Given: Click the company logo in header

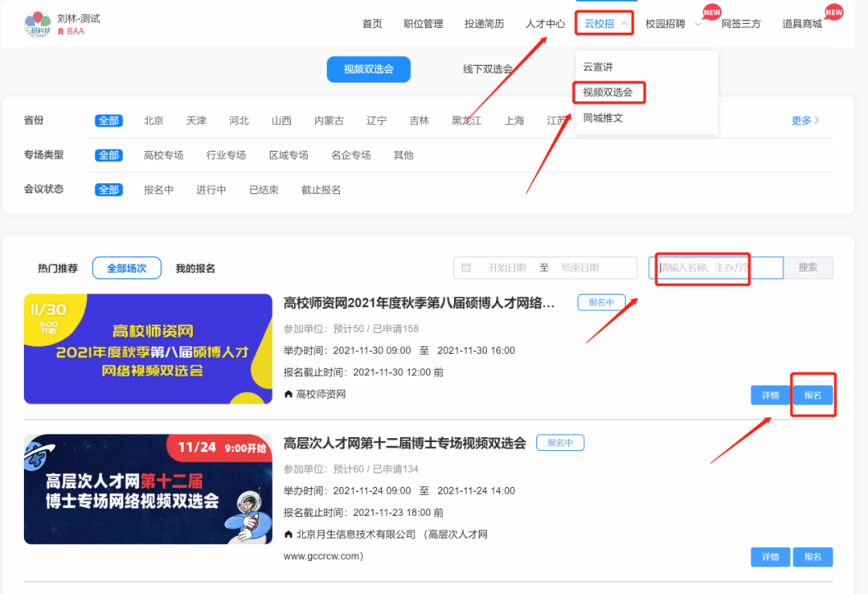Looking at the screenshot, I should pyautogui.click(x=37, y=24).
